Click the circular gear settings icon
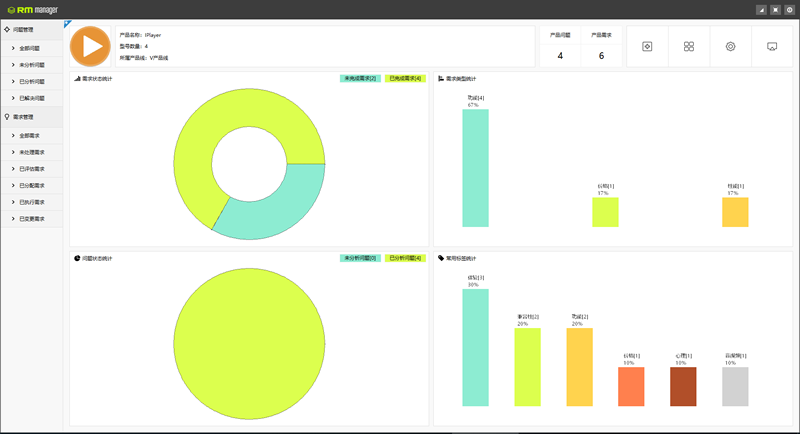The height and width of the screenshot is (434, 800). pyautogui.click(x=731, y=47)
